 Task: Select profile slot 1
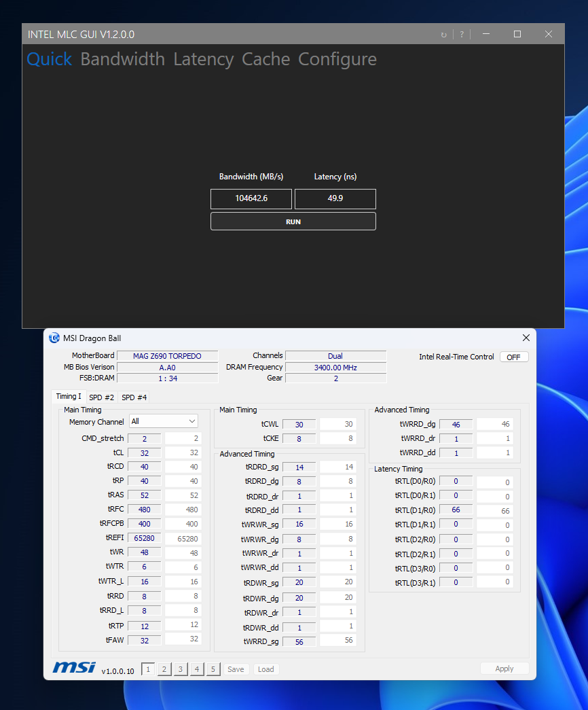tap(148, 669)
